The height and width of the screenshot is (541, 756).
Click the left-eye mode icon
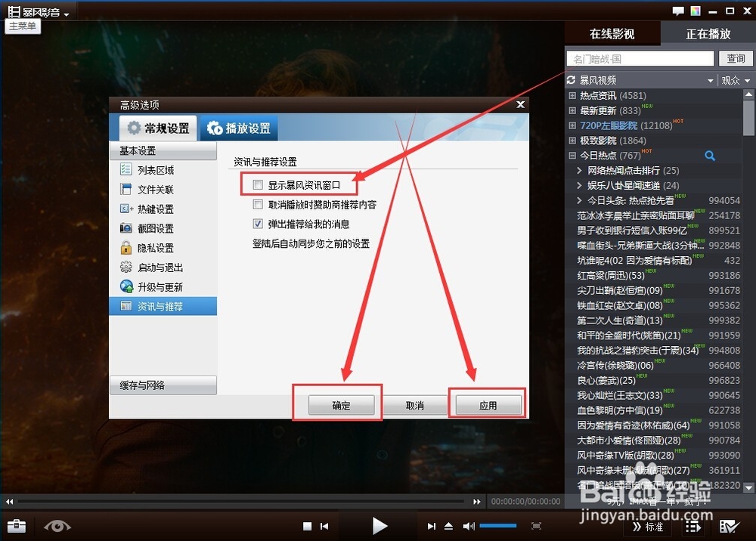click(57, 526)
